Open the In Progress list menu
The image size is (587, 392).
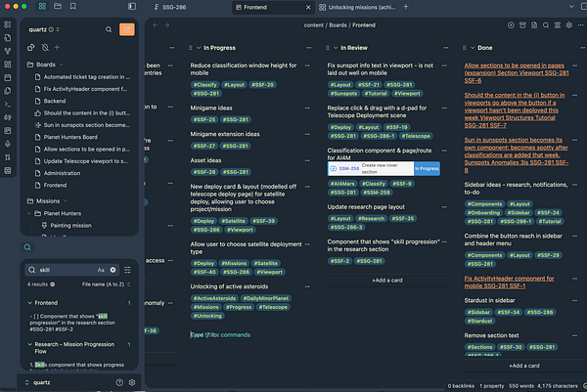[309, 48]
